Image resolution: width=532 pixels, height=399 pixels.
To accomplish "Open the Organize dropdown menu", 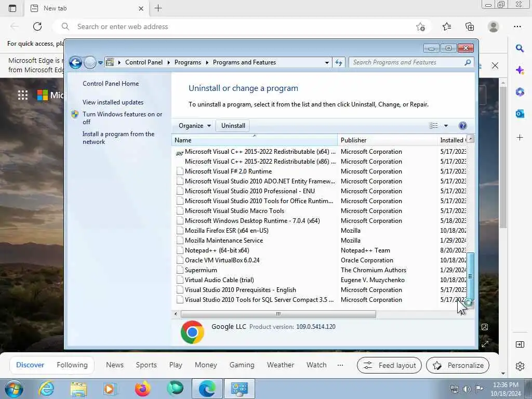I will tap(195, 126).
